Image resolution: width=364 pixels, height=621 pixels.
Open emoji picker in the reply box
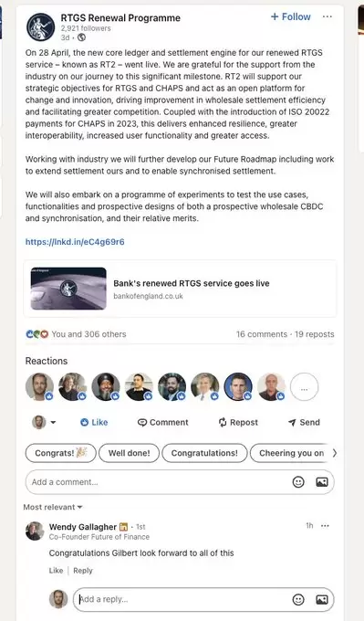click(298, 600)
